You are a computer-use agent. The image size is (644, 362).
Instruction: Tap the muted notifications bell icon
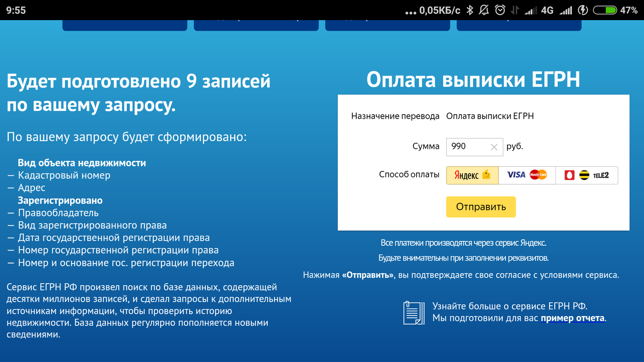point(484,10)
